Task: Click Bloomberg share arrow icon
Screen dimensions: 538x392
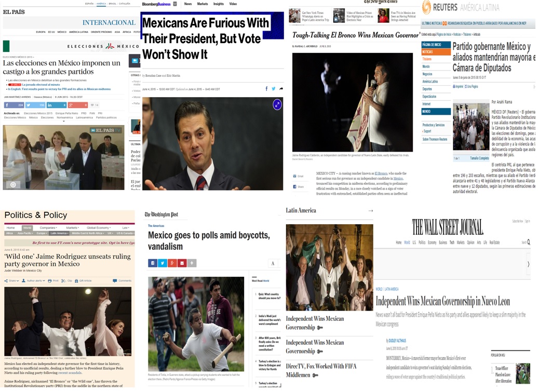Action: pos(281,88)
